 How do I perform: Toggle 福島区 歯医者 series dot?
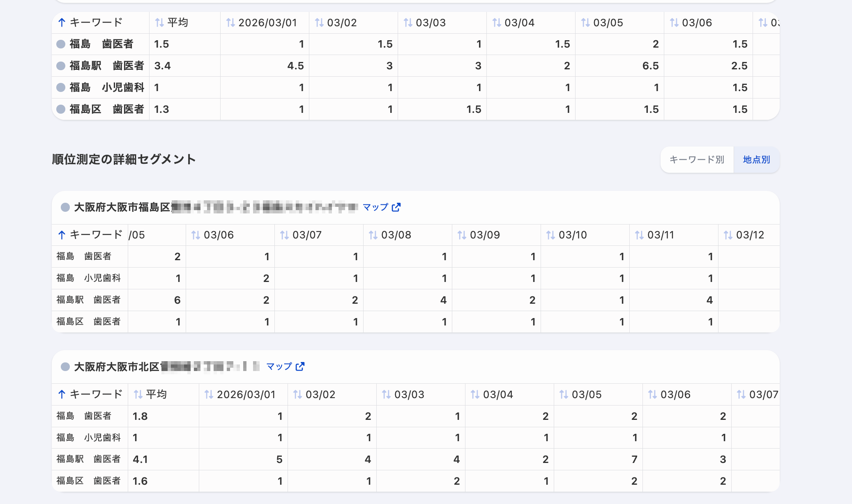61,109
